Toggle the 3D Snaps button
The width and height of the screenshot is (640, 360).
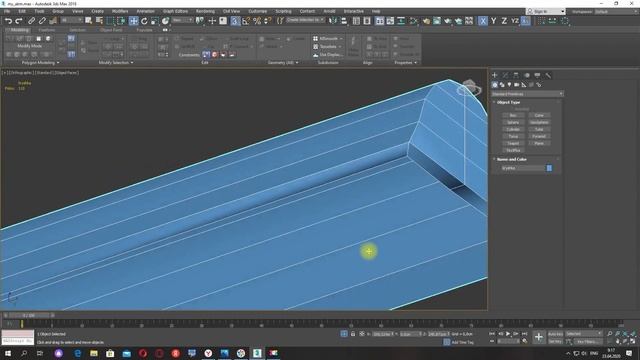click(235, 20)
